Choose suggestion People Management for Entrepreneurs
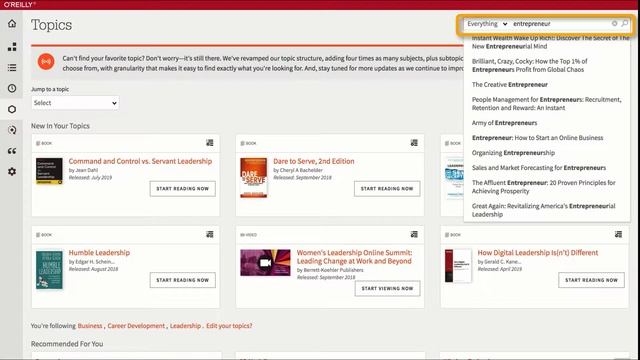640x360 pixels. click(x=546, y=104)
